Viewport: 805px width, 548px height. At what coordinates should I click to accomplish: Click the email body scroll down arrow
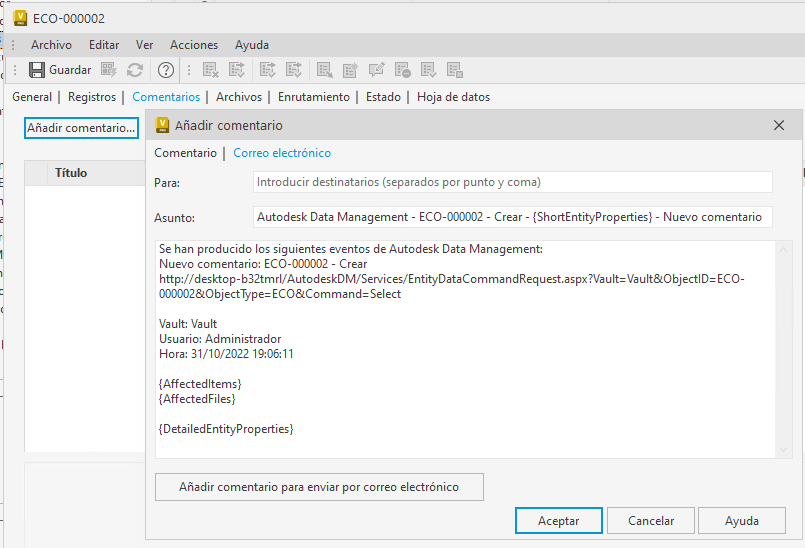pyautogui.click(x=783, y=449)
